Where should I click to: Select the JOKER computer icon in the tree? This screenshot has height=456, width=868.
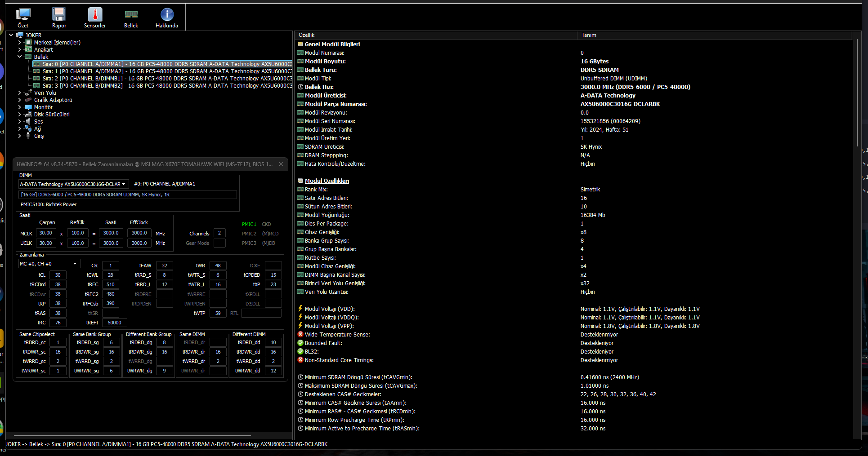click(20, 35)
